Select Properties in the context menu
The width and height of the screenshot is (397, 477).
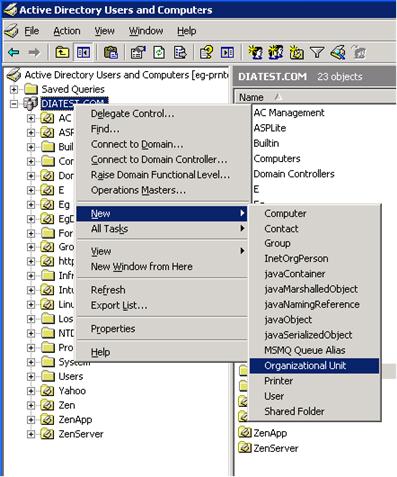pos(113,329)
